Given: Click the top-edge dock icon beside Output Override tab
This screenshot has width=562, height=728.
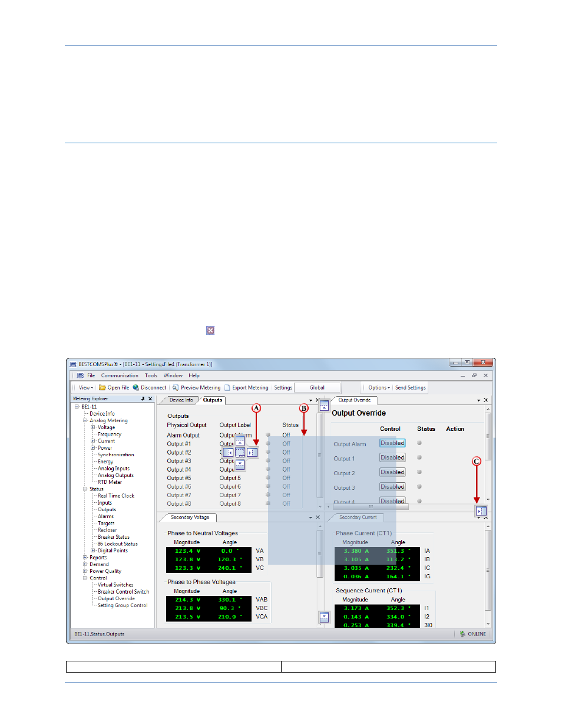Looking at the screenshot, I should pyautogui.click(x=324, y=406).
